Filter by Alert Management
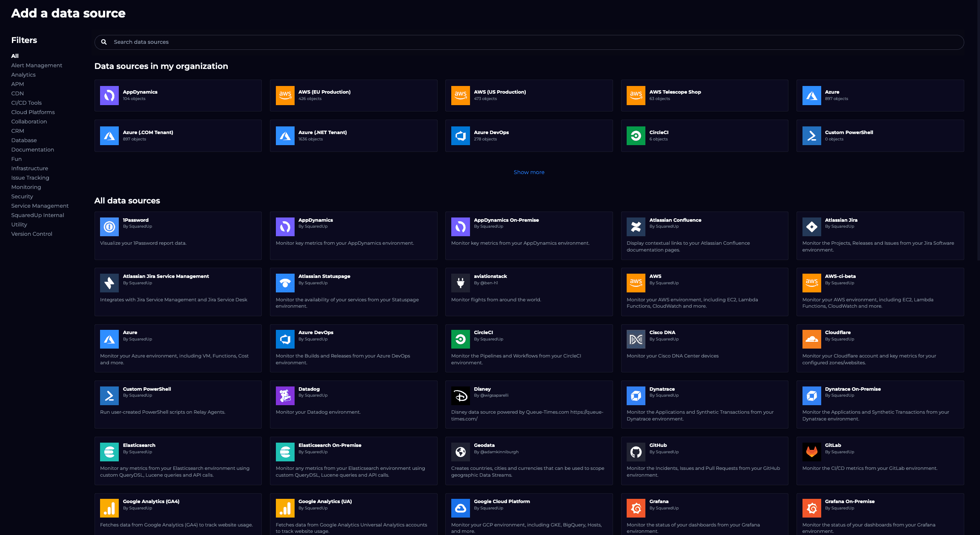980x535 pixels. pyautogui.click(x=37, y=65)
